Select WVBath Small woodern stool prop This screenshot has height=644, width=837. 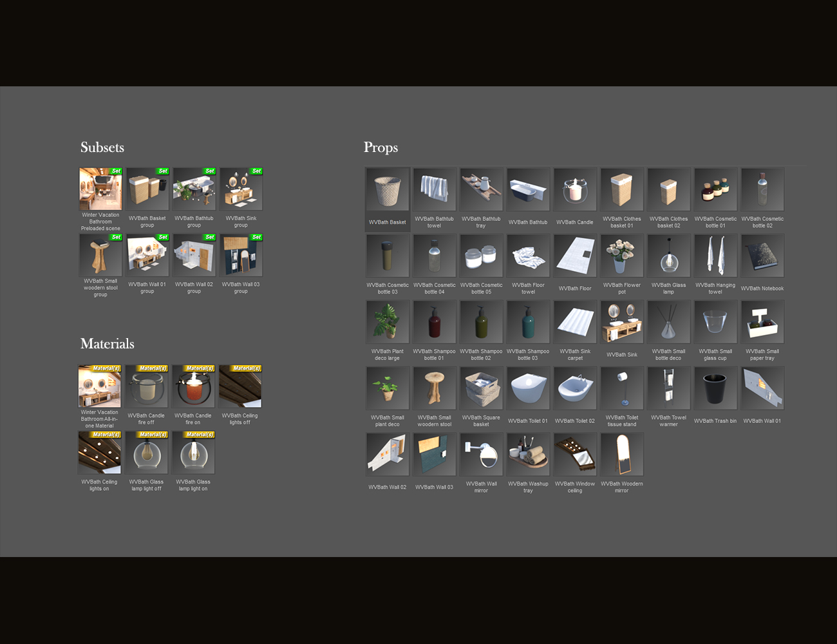[435, 388]
